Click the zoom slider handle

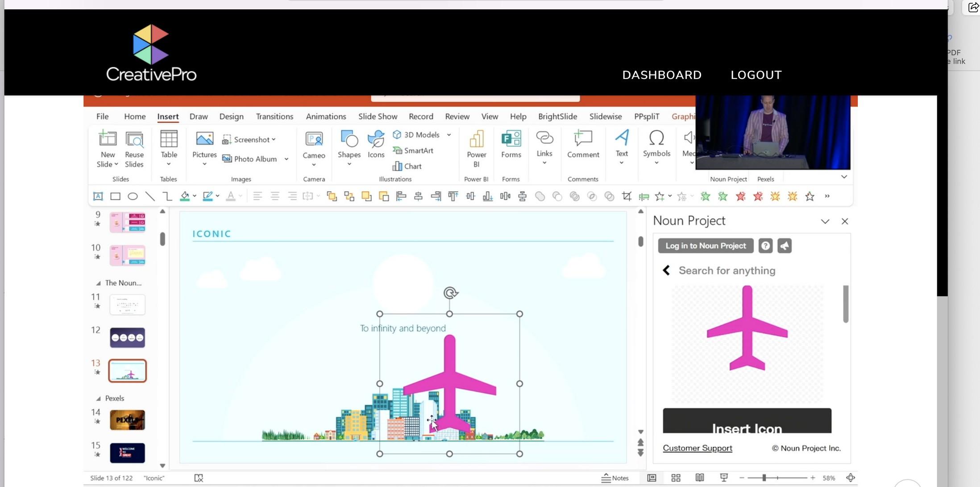[764, 478]
